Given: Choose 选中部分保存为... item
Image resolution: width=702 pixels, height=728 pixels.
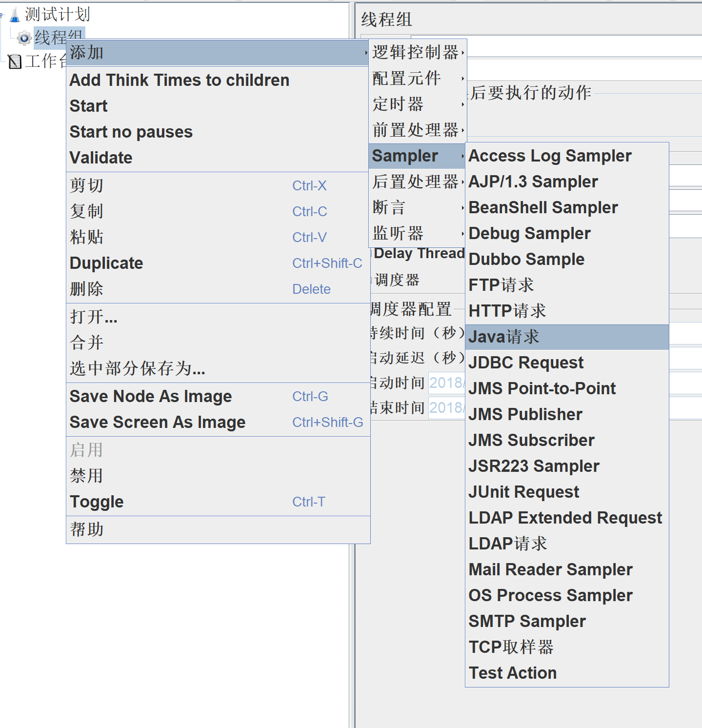Looking at the screenshot, I should click(218, 368).
